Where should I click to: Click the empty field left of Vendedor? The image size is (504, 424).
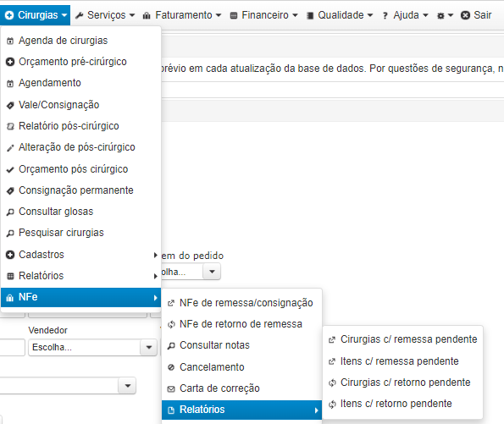(12, 347)
